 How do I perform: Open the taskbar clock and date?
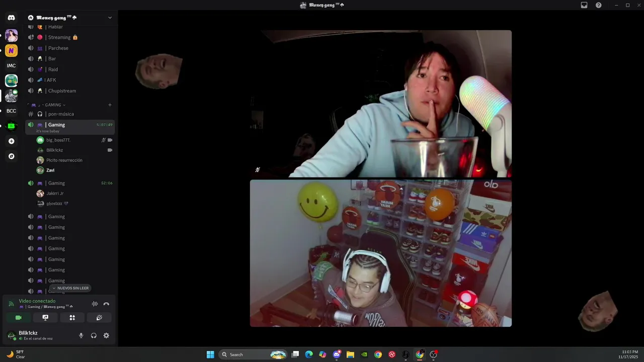click(628, 354)
